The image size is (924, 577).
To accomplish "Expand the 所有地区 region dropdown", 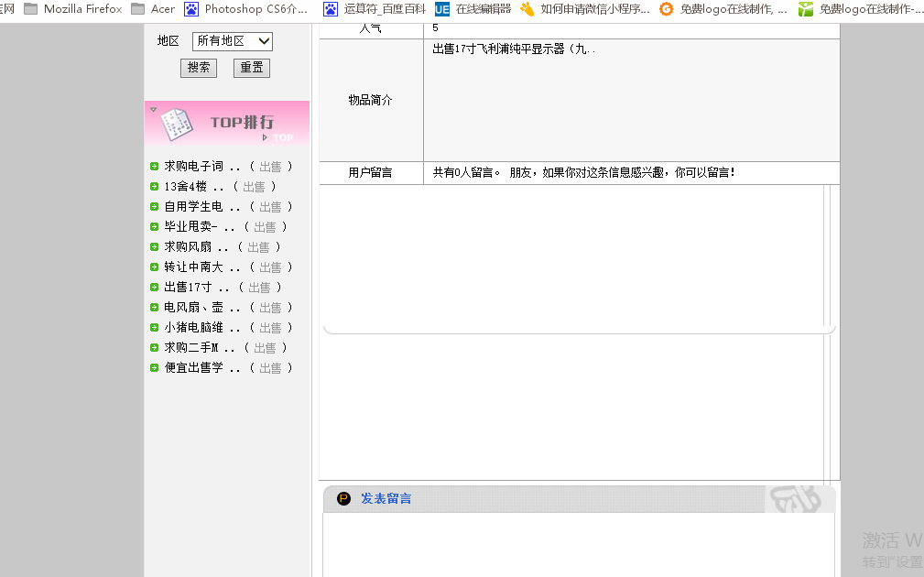I will [x=233, y=41].
